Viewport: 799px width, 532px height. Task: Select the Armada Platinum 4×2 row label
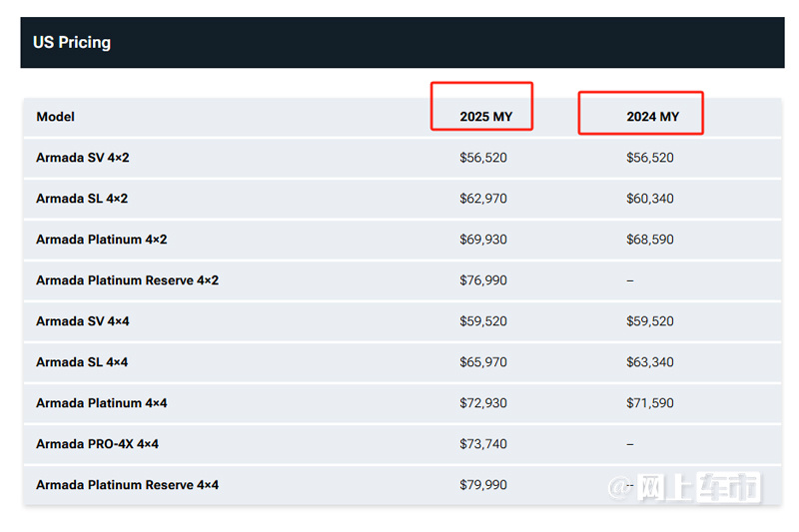point(102,240)
